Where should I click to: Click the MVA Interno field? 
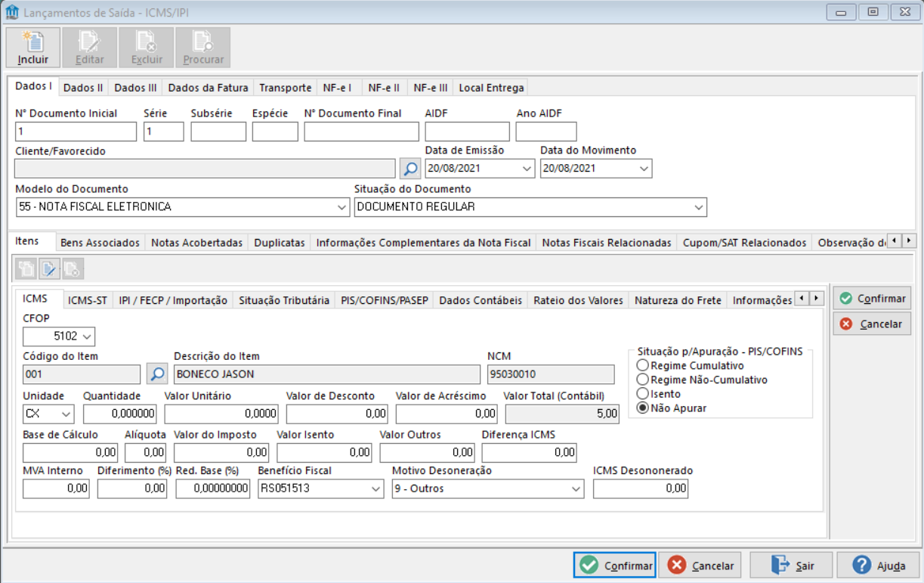click(56, 488)
